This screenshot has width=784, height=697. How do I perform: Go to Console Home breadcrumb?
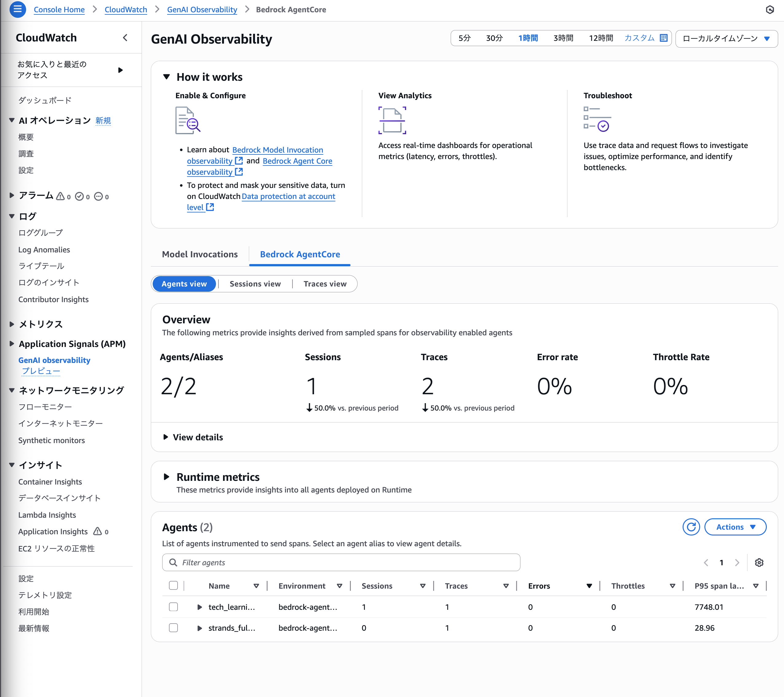pos(59,10)
